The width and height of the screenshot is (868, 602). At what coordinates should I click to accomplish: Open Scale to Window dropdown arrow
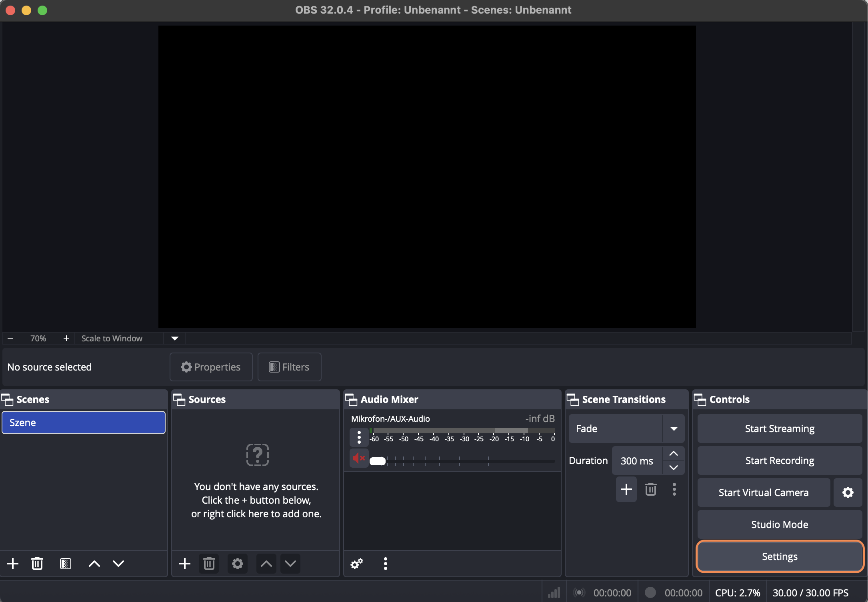pos(175,338)
